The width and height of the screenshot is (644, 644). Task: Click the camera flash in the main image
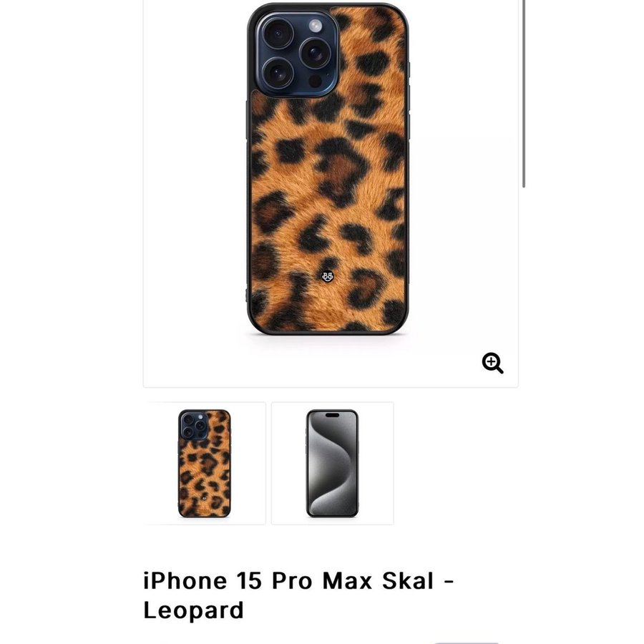pos(316,26)
